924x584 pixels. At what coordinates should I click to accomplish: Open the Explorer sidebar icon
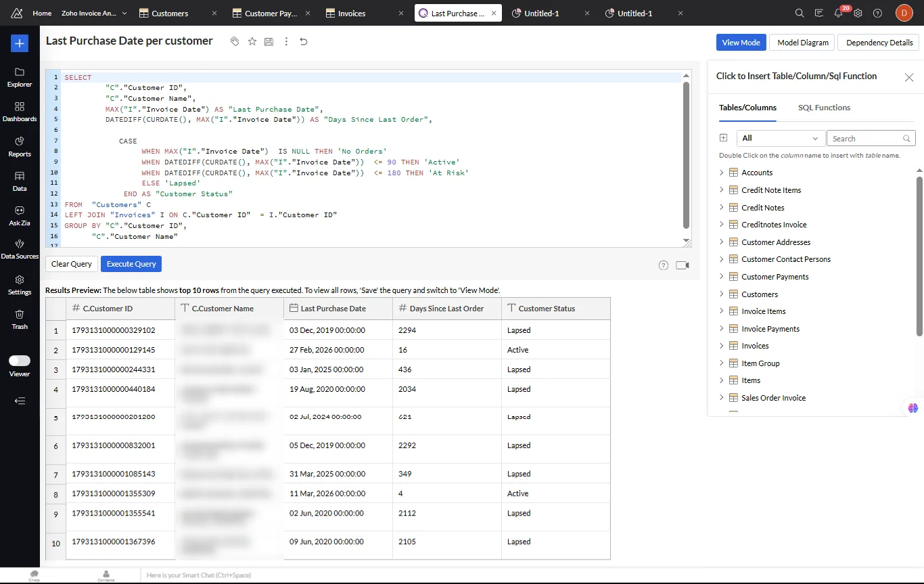pyautogui.click(x=20, y=77)
